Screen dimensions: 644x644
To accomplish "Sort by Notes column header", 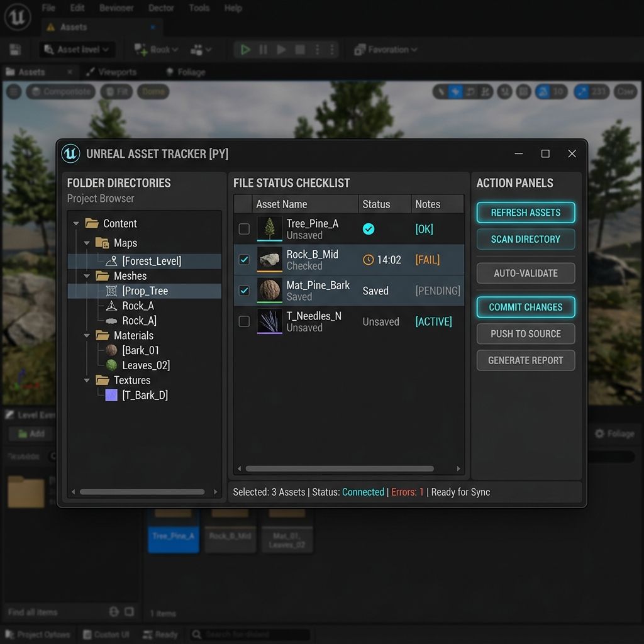I will 438,204.
